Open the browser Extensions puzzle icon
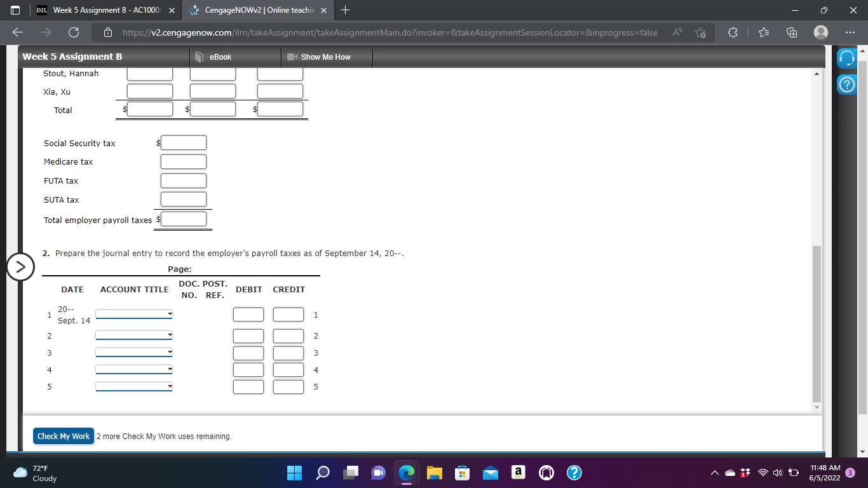This screenshot has height=488, width=868. click(x=731, y=32)
